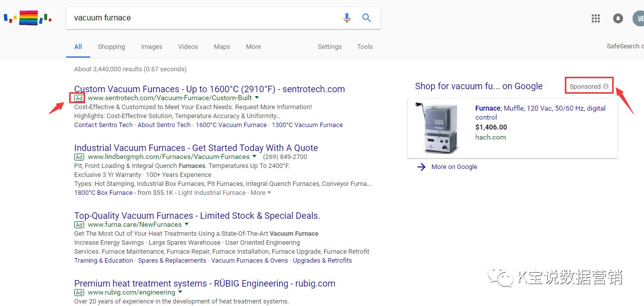Open the Tools search options

[x=365, y=47]
